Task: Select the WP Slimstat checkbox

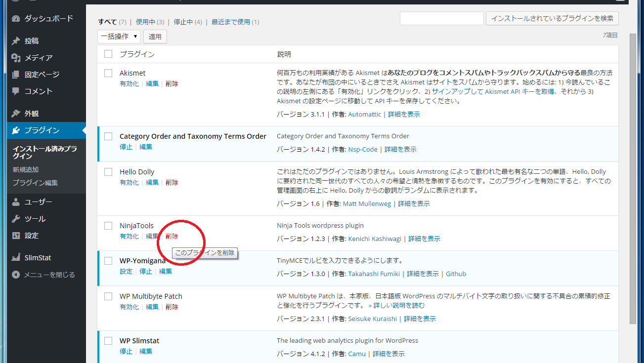Action: click(108, 341)
